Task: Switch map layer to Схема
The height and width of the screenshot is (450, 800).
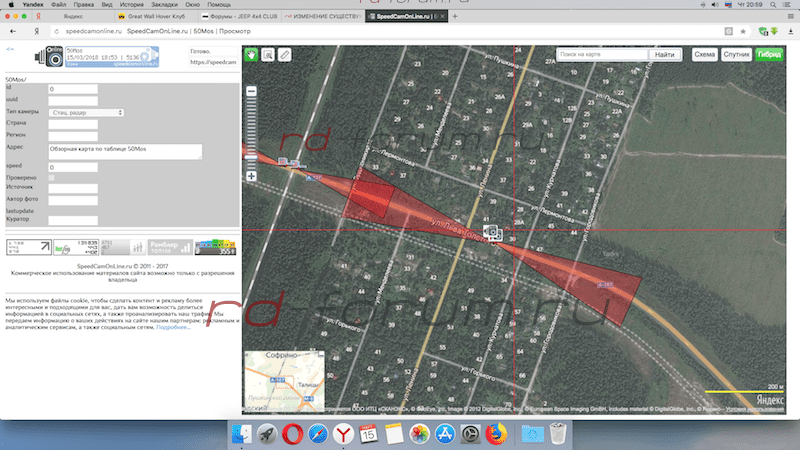Action: pyautogui.click(x=704, y=54)
